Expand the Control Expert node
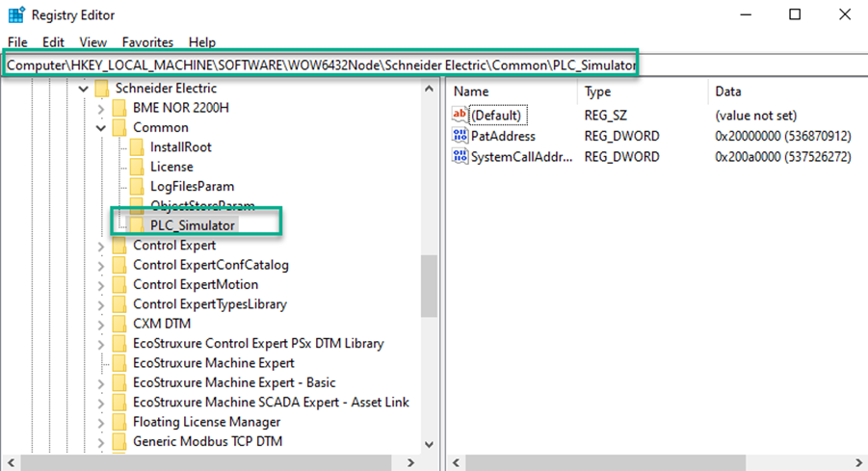 coord(101,247)
